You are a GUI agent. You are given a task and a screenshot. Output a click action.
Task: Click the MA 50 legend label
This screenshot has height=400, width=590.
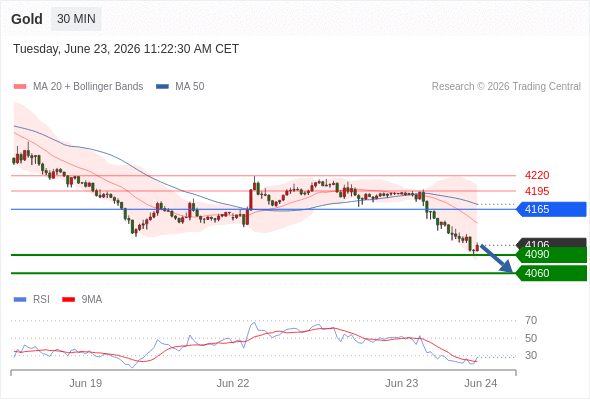click(190, 87)
